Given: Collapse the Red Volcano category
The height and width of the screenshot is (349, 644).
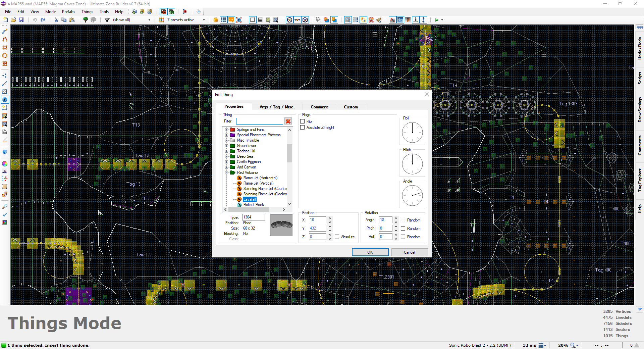Looking at the screenshot, I should (x=226, y=172).
